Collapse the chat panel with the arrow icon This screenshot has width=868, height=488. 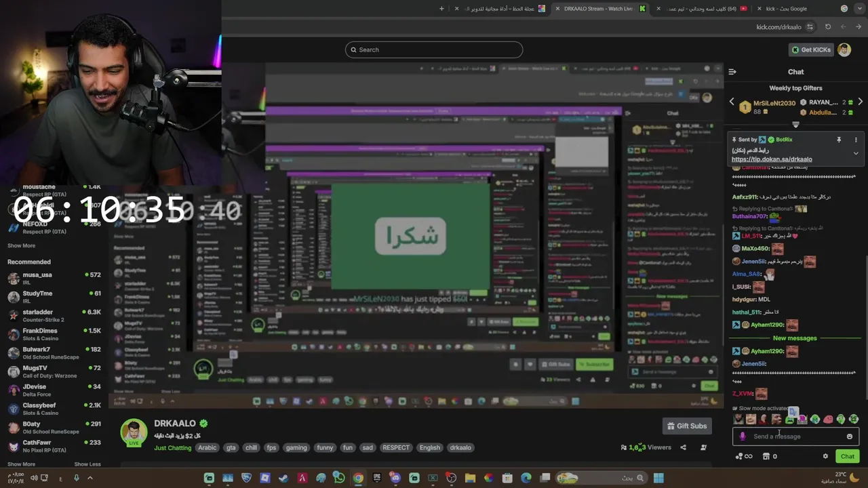[732, 72]
